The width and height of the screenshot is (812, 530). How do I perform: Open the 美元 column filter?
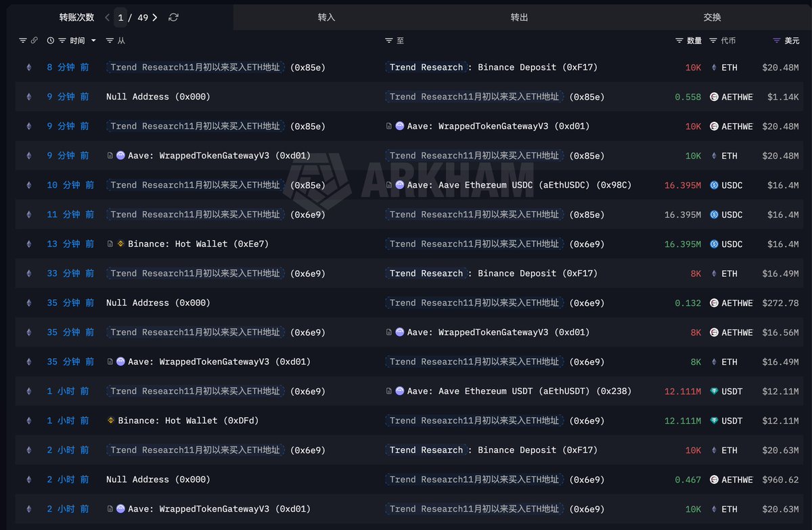tap(777, 41)
